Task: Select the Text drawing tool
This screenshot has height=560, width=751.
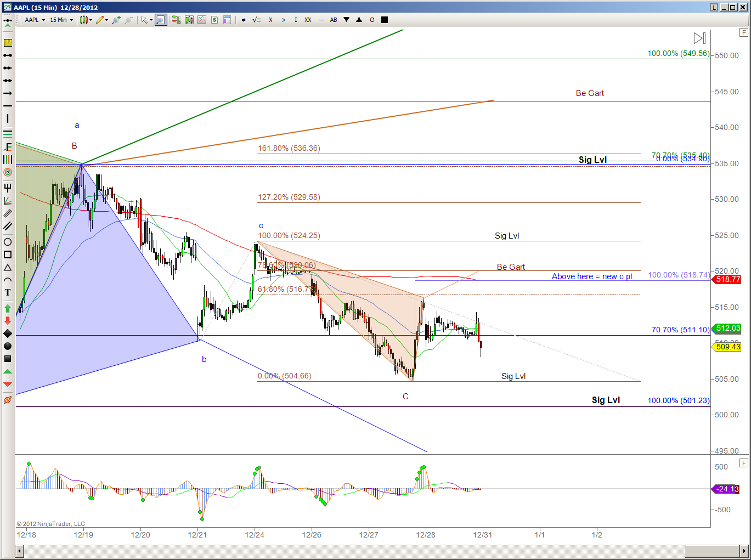Action: pyautogui.click(x=8, y=292)
